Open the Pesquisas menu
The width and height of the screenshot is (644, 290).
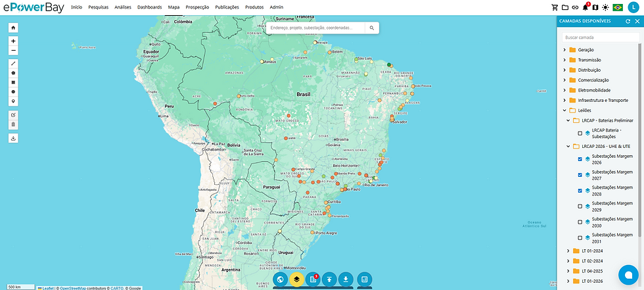coord(99,7)
